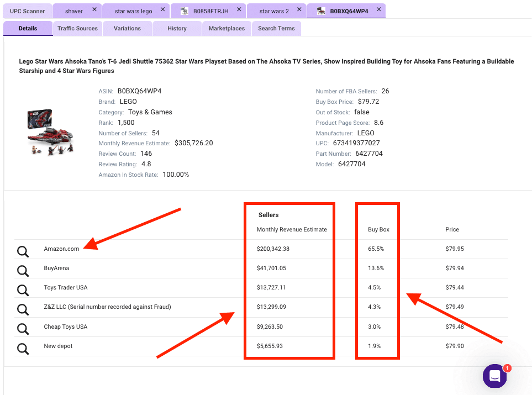Click BuyArena's price $79.94
This screenshot has width=532, height=395.
tap(454, 268)
